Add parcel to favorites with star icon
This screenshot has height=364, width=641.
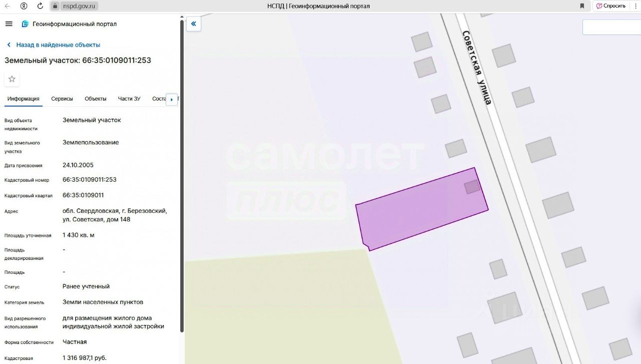12,79
